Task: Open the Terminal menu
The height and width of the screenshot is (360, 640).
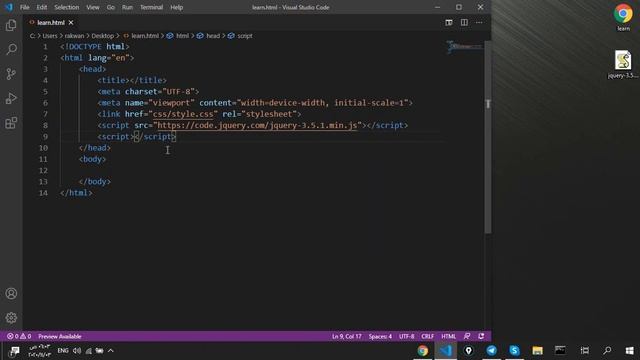Action: tap(151, 7)
